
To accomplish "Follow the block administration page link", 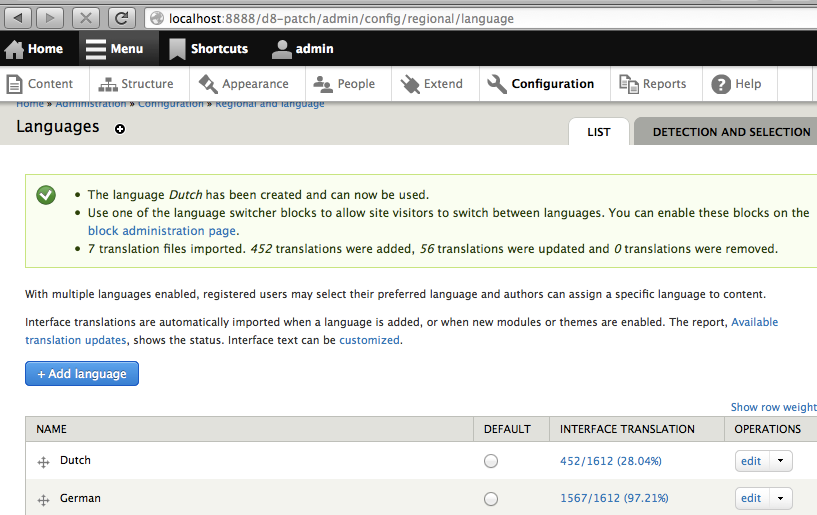I will tap(162, 231).
